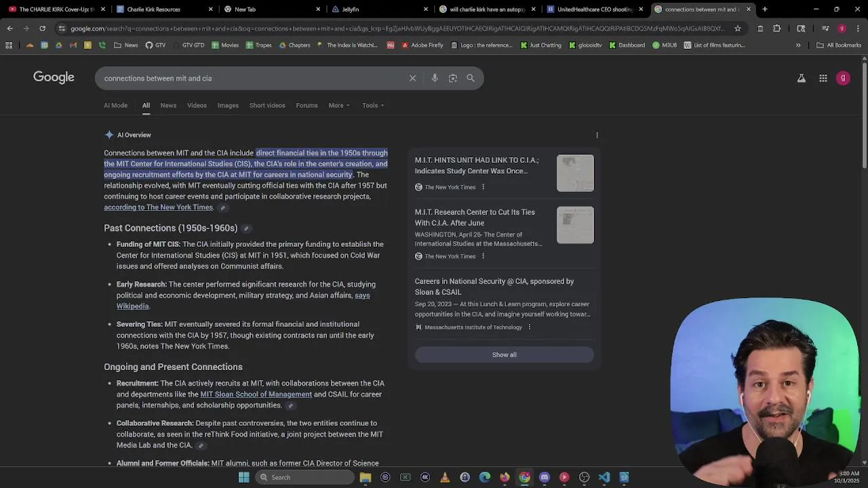Image resolution: width=868 pixels, height=488 pixels.
Task: Open OBS Studio from the taskbar
Action: tap(584, 477)
